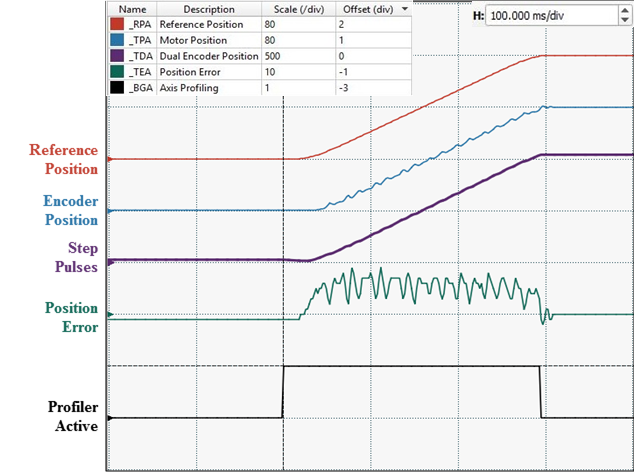Open the dropdown arrow beside the Offset column
This screenshot has width=634, height=472.
pyautogui.click(x=403, y=8)
